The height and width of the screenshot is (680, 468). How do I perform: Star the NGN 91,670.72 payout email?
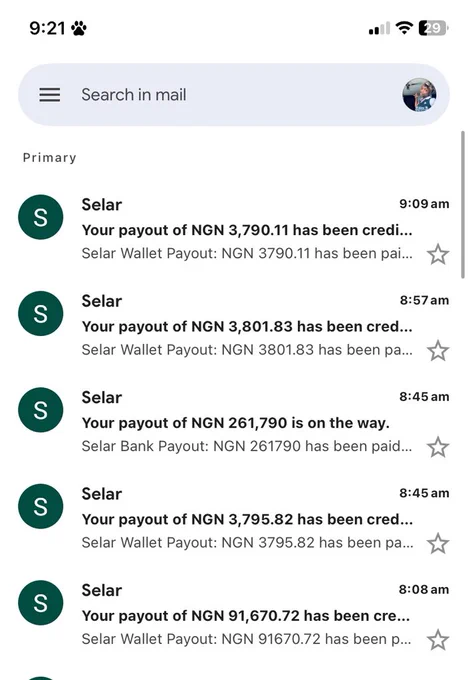[x=438, y=640]
